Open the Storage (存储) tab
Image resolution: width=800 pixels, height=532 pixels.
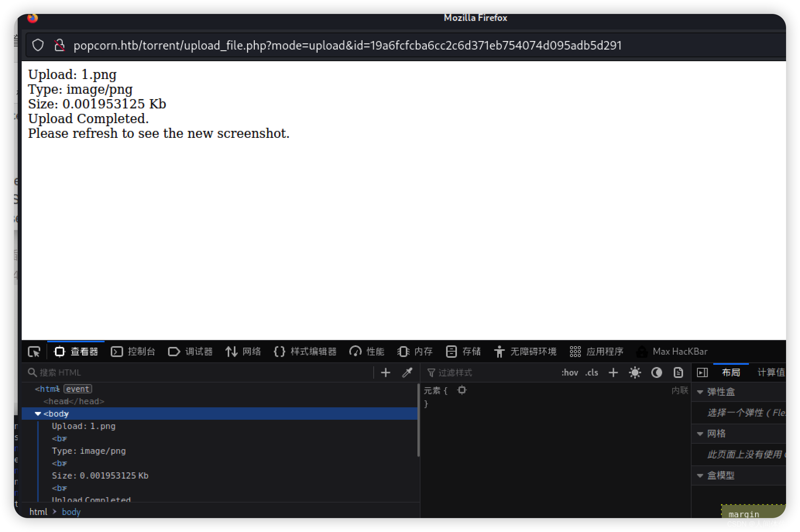463,352
